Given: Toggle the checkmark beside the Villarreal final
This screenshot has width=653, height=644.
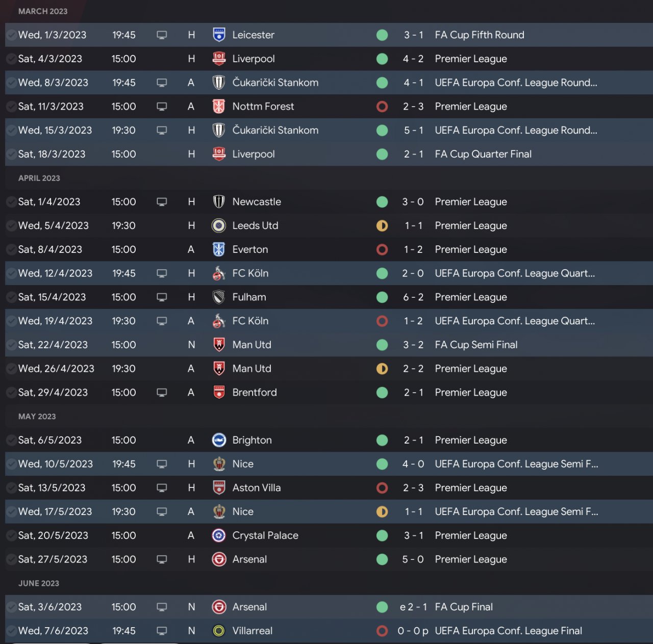Looking at the screenshot, I should pyautogui.click(x=11, y=631).
